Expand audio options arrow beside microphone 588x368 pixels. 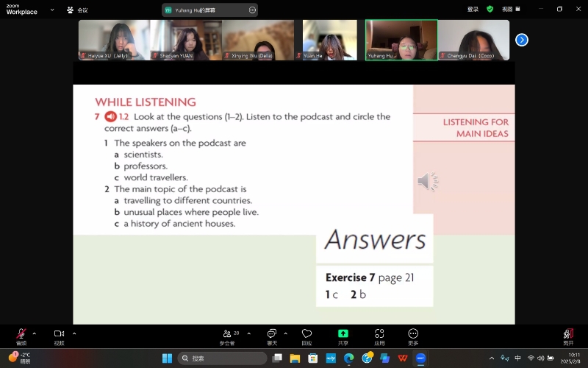click(x=34, y=333)
